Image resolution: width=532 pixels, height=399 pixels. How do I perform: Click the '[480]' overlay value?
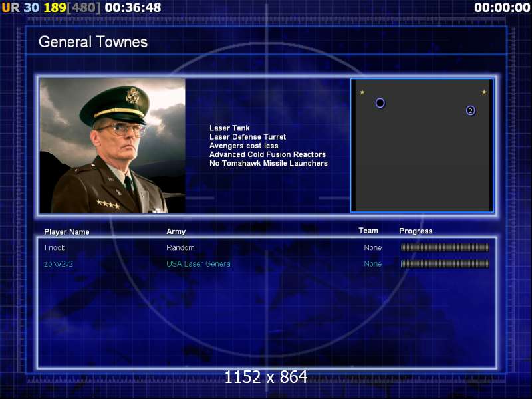pyautogui.click(x=84, y=7)
